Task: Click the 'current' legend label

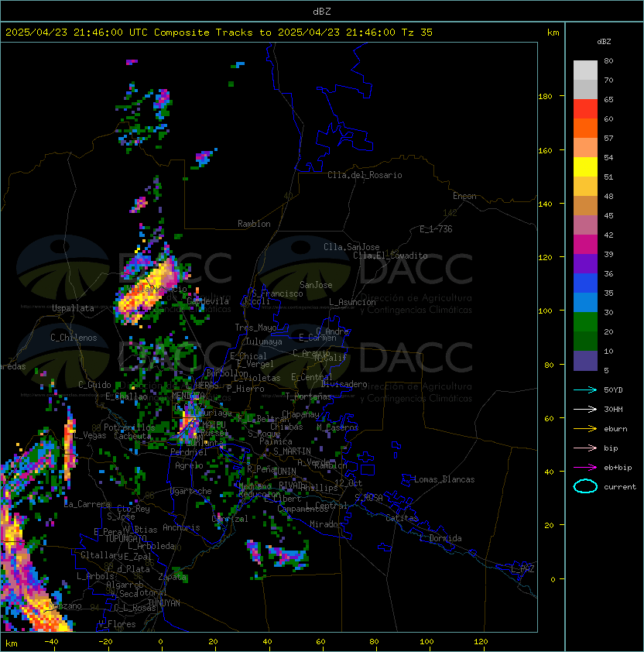Action: 620,486
